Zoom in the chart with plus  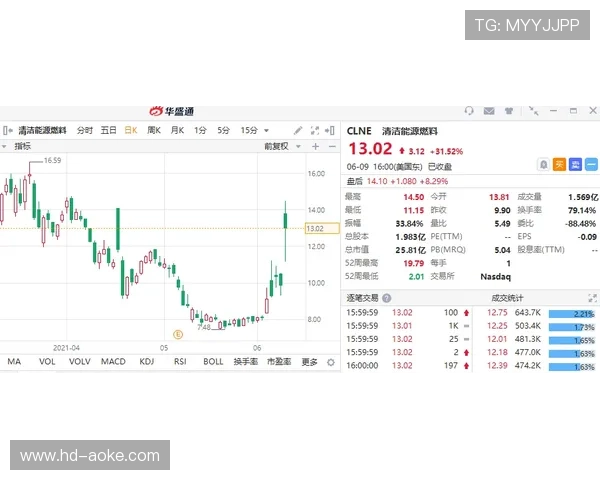pyautogui.click(x=316, y=146)
